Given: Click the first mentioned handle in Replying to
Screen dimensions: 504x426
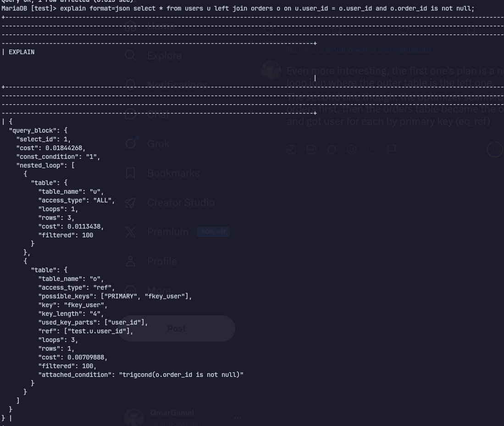Looking at the screenshot, I should click(351, 50).
